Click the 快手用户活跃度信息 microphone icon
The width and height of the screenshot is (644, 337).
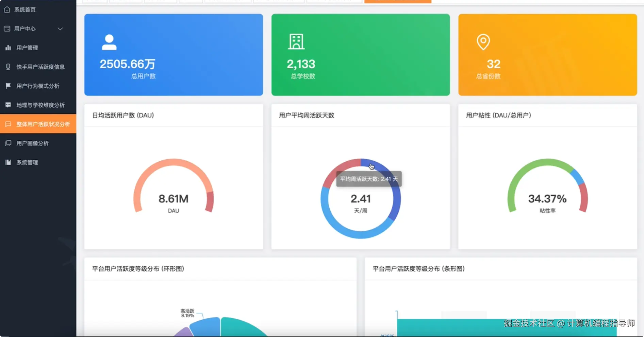point(8,67)
